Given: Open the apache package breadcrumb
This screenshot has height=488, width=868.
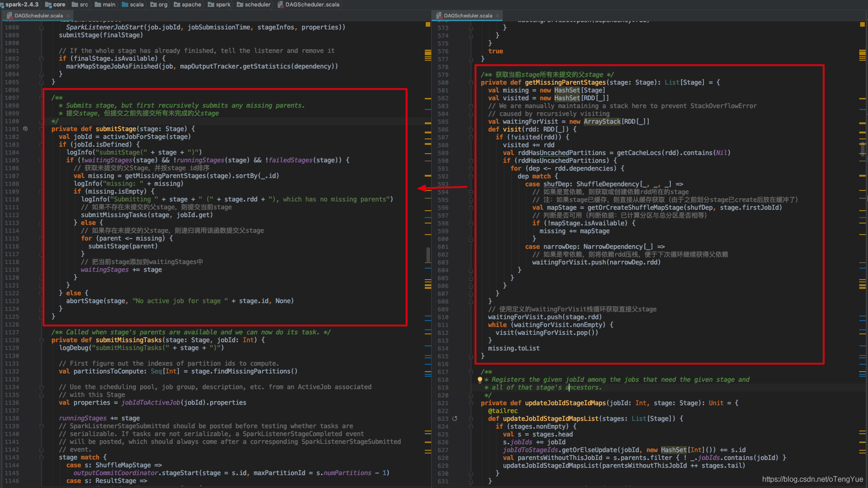Looking at the screenshot, I should tap(188, 5).
